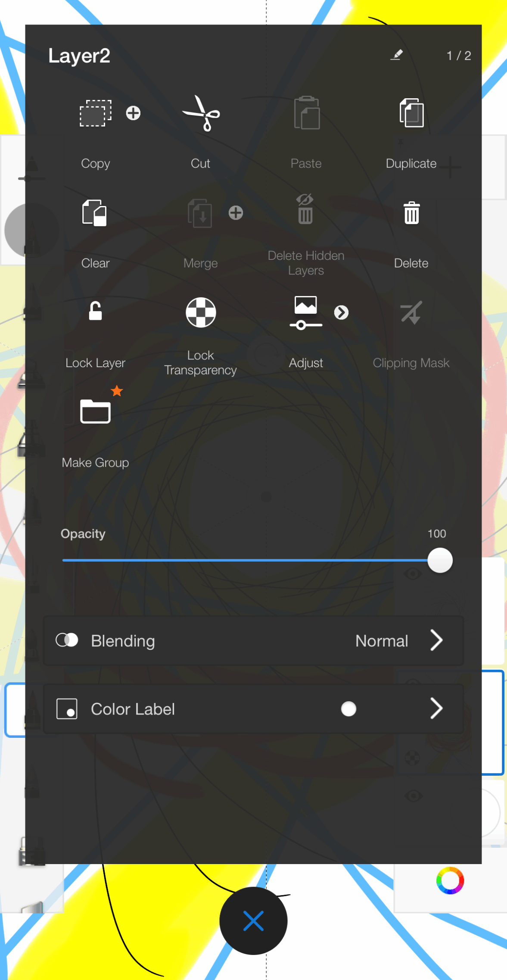Viewport: 507px width, 980px height.
Task: Rename layer with the pencil icon
Action: (x=396, y=55)
